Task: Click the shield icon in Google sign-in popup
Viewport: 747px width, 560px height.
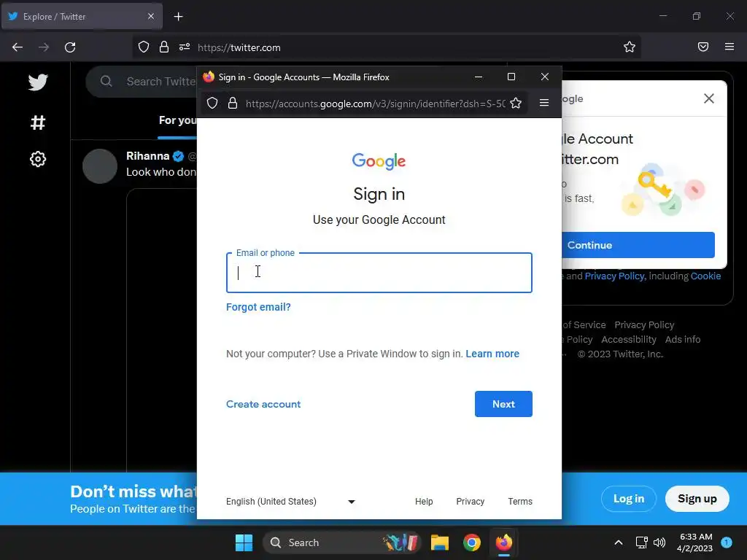Action: [x=212, y=104]
